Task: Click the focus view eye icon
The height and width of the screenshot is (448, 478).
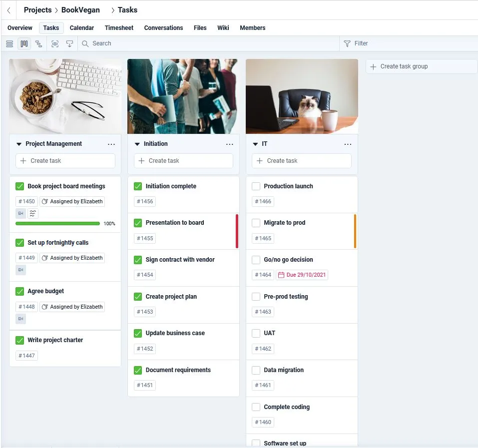Action: (x=55, y=43)
